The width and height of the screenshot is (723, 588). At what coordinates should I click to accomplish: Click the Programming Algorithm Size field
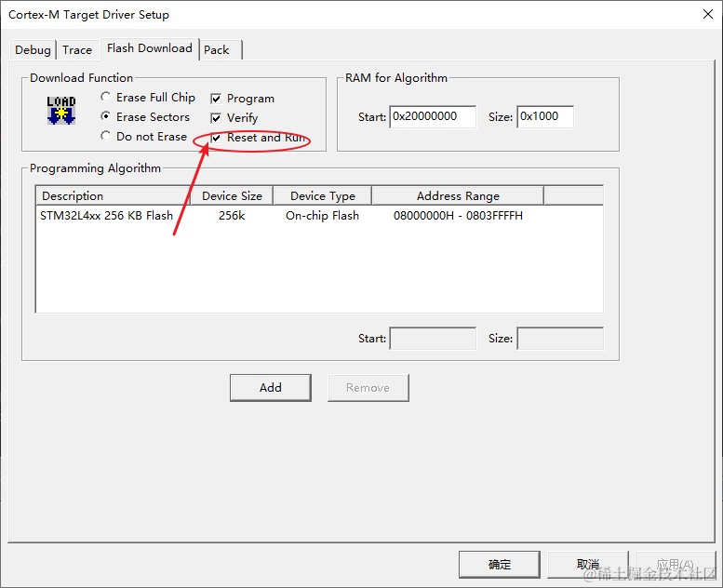click(560, 338)
